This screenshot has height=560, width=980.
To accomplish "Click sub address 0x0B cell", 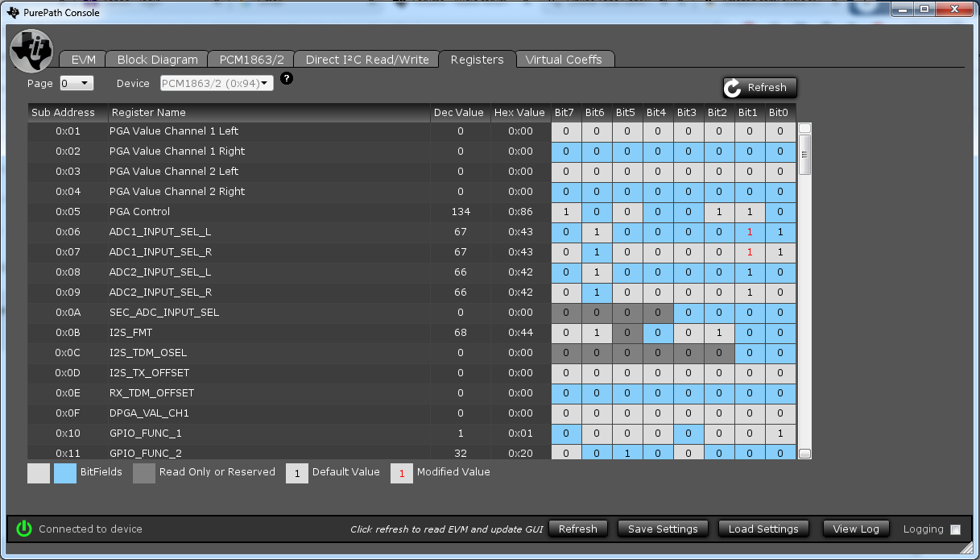I will click(x=68, y=333).
